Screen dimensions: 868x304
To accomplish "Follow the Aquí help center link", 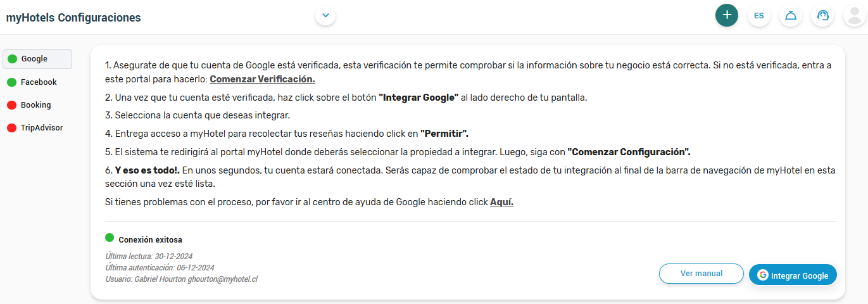I will coord(501,202).
